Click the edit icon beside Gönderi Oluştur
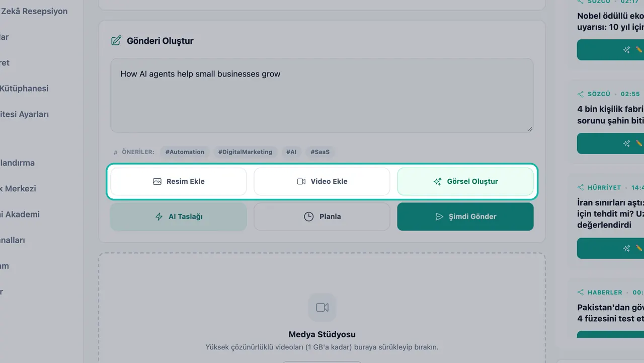Screen dimensions: 644x363 (116, 41)
